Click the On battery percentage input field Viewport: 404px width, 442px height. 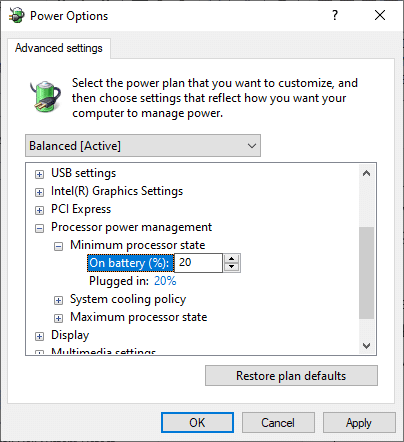click(198, 263)
